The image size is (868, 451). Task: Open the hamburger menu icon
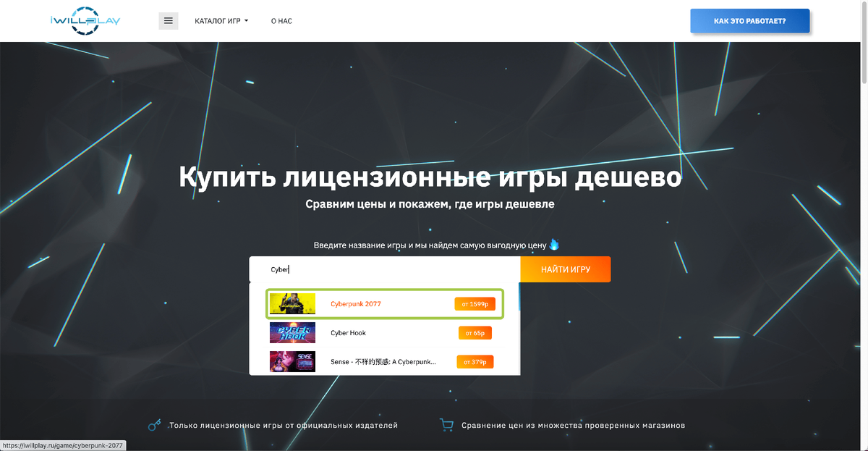168,21
